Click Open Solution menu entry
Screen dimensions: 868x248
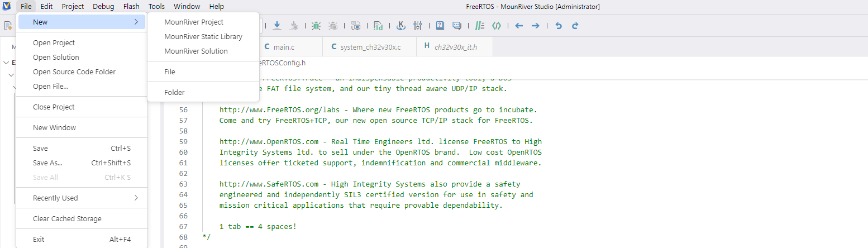click(x=82, y=57)
